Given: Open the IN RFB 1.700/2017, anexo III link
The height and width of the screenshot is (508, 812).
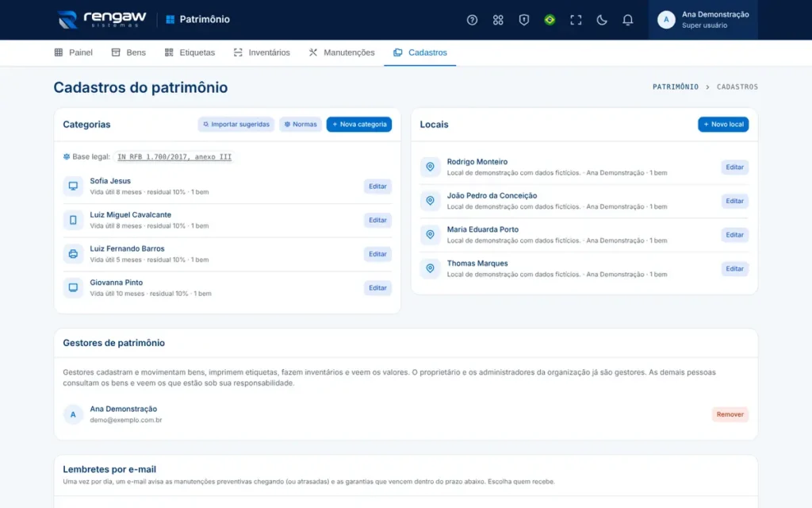Looking at the screenshot, I should point(174,156).
